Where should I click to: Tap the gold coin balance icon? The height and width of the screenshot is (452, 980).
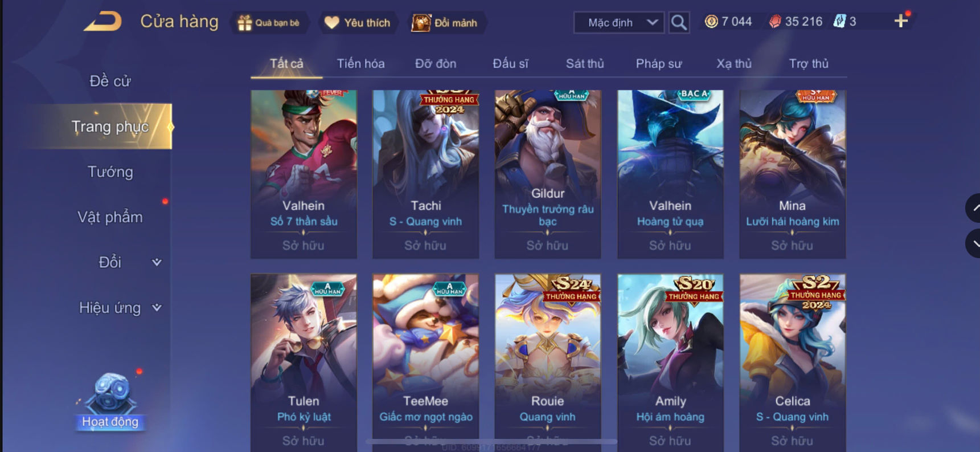click(x=711, y=22)
